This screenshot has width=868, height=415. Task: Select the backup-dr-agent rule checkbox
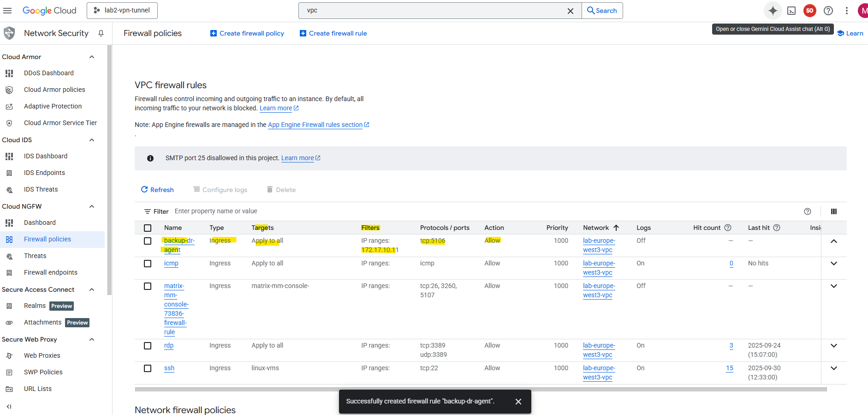[148, 241]
